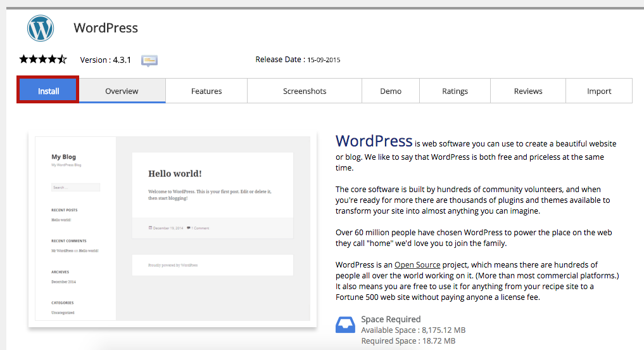Switch to the Overview tab

pyautogui.click(x=122, y=91)
